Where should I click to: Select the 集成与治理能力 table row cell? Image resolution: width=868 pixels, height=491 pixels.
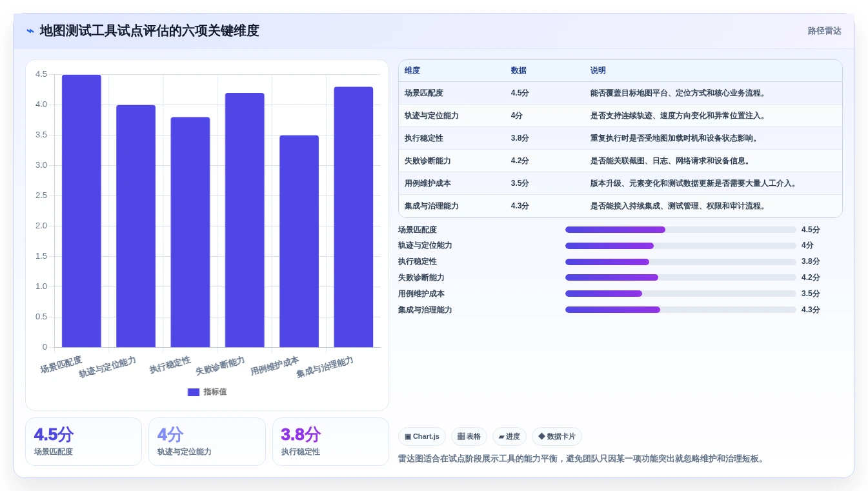pos(432,206)
